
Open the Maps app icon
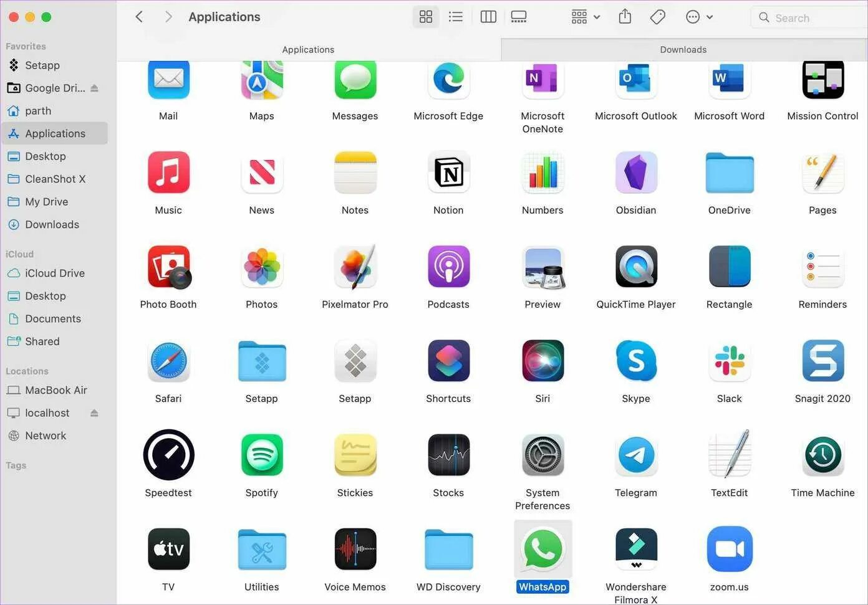pos(262,80)
